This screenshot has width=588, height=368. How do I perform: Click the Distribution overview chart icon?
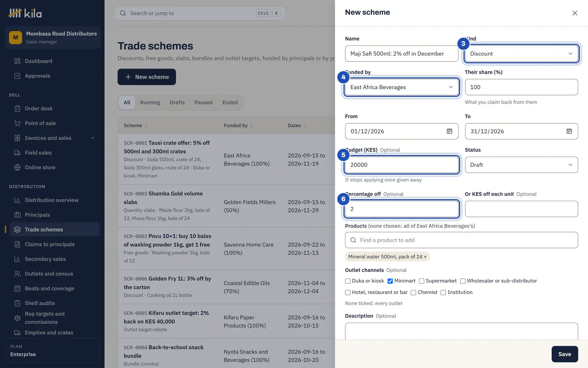(17, 200)
